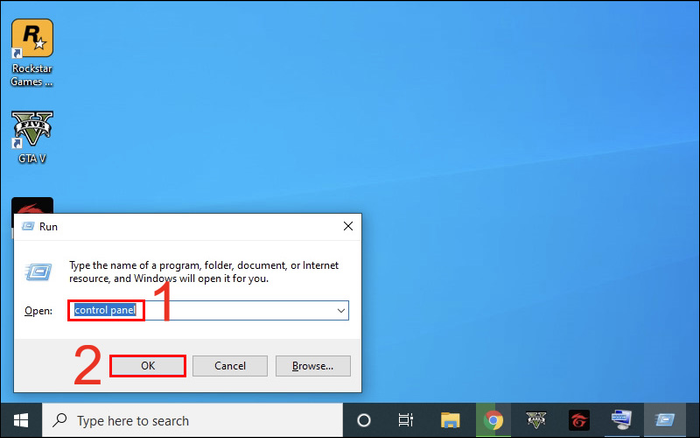
Task: Open the GTA V taskbar icon
Action: coord(536,420)
